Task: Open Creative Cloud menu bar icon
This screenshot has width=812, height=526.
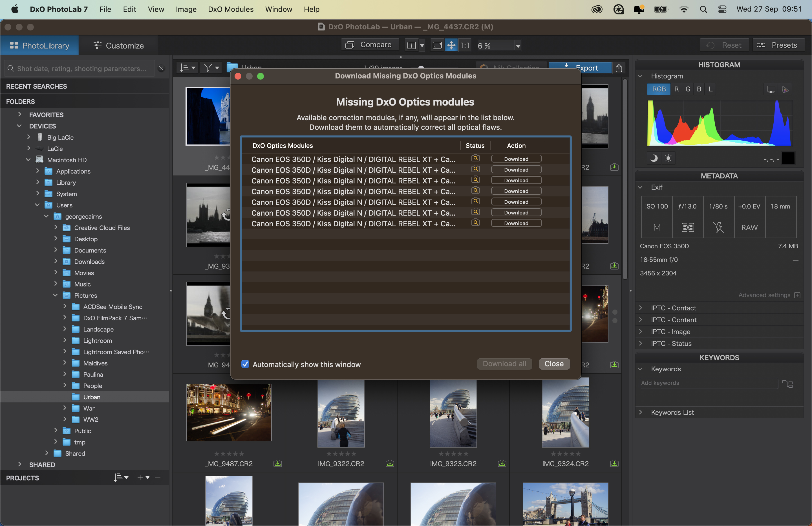Action: [597, 9]
